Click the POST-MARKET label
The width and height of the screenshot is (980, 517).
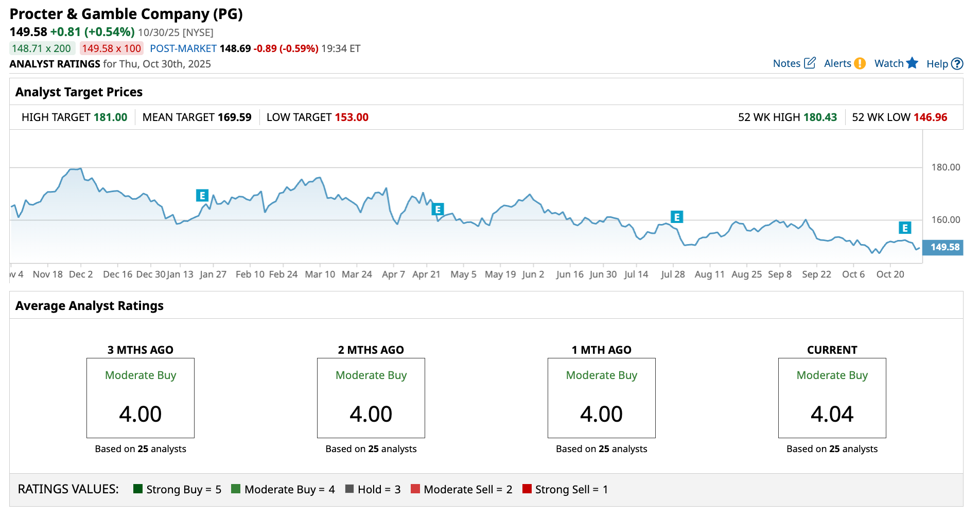click(x=183, y=48)
